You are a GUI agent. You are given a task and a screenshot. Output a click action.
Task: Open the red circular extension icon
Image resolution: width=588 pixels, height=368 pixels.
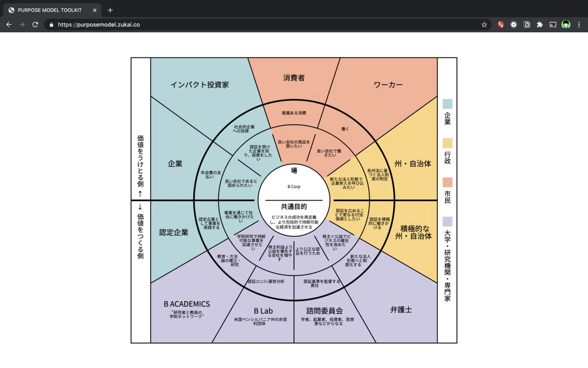501,25
